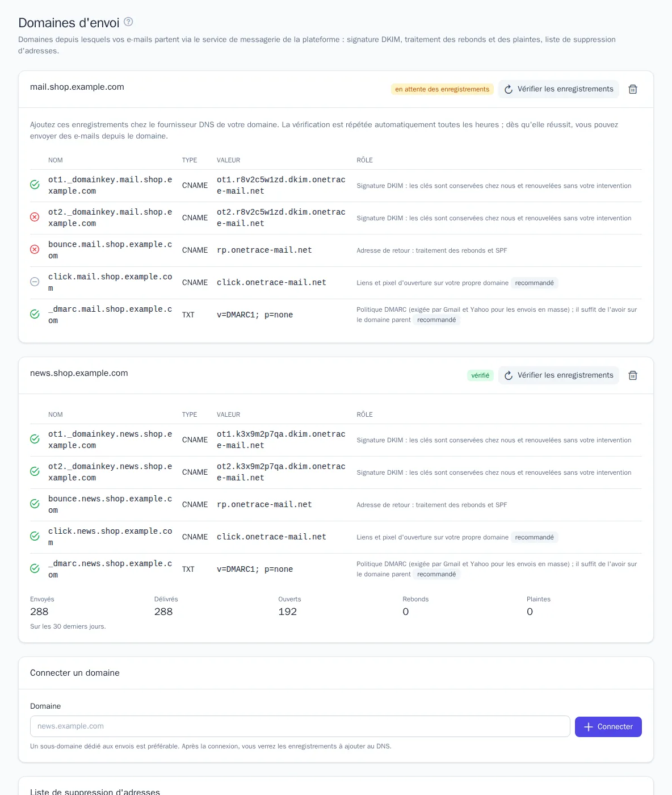The width and height of the screenshot is (672, 795).
Task: Click the green check status for ot1._domainkey.mail.shop.example.com
Action: [x=35, y=185]
